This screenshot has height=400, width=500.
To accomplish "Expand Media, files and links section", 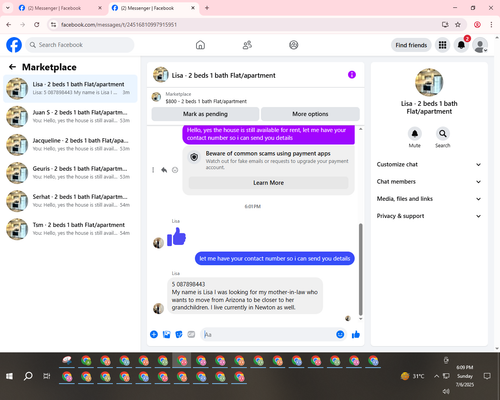I will [x=429, y=199].
